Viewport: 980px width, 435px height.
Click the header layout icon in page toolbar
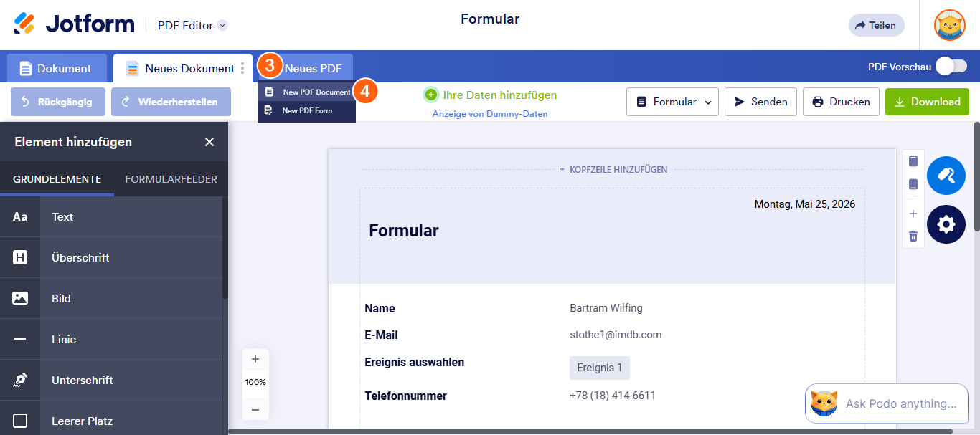(x=913, y=161)
